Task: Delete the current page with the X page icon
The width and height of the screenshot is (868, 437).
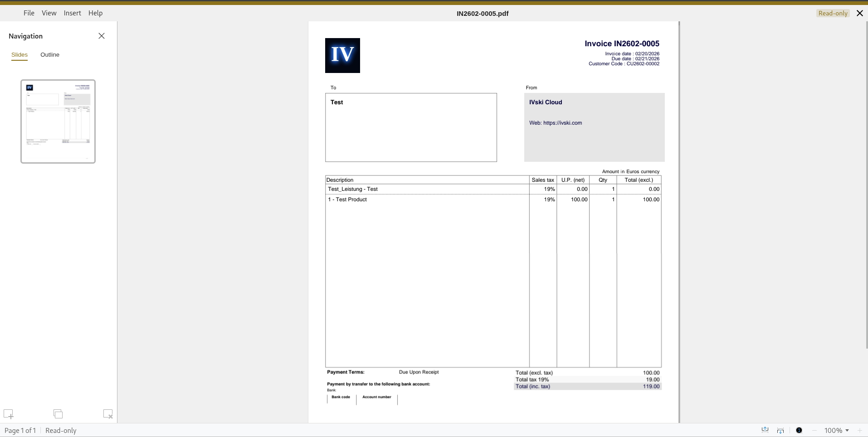Action: coord(108,414)
